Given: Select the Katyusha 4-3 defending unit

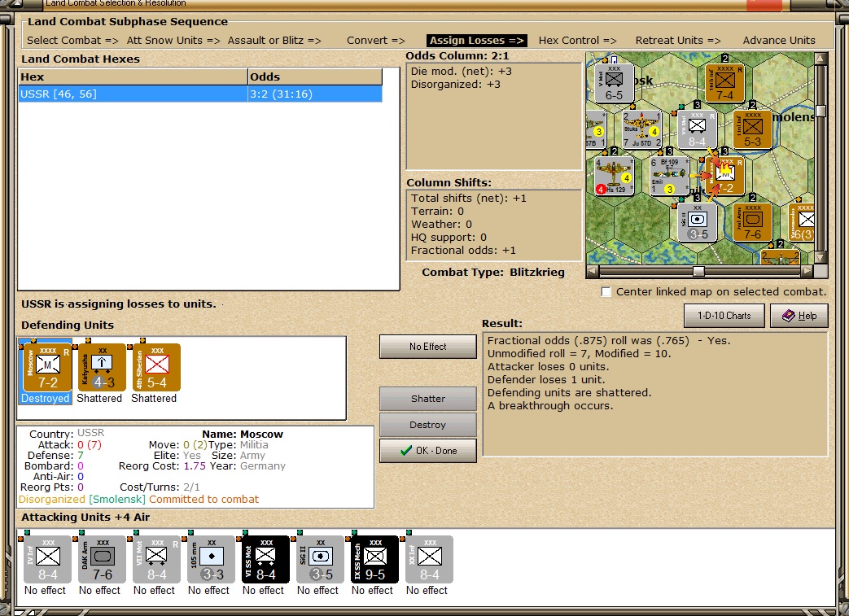Looking at the screenshot, I should tap(102, 368).
